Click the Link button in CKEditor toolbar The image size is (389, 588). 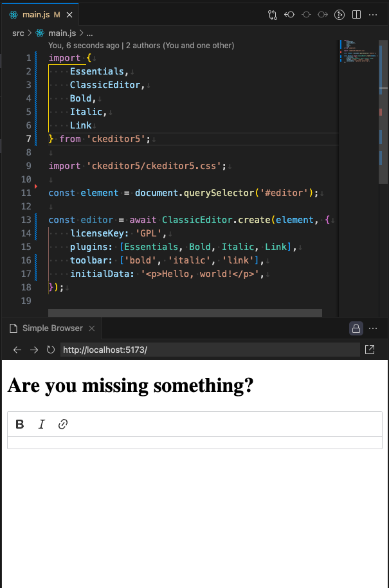[63, 424]
